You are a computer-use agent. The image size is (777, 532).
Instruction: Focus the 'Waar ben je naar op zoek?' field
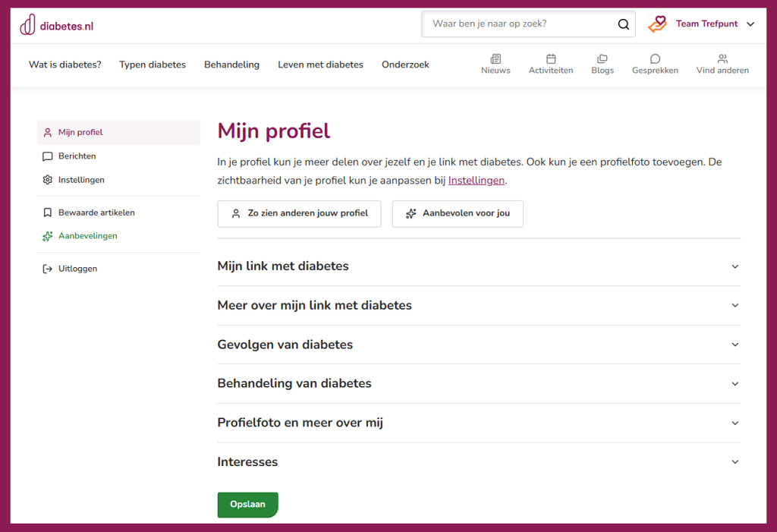(x=520, y=24)
